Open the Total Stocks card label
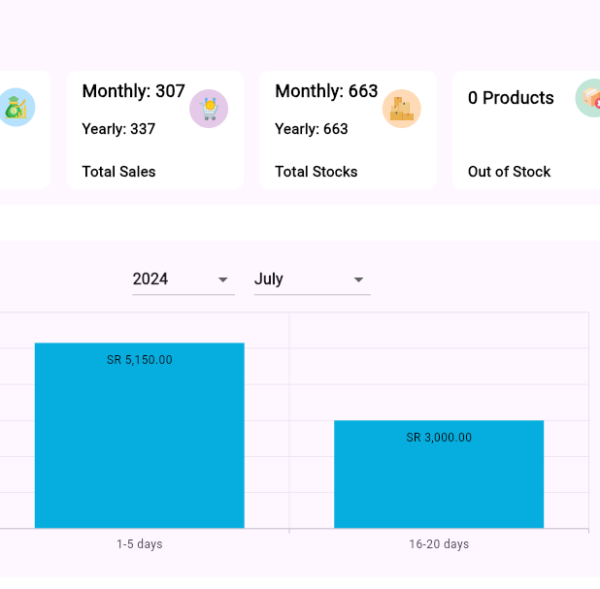The width and height of the screenshot is (600, 589). tap(315, 172)
